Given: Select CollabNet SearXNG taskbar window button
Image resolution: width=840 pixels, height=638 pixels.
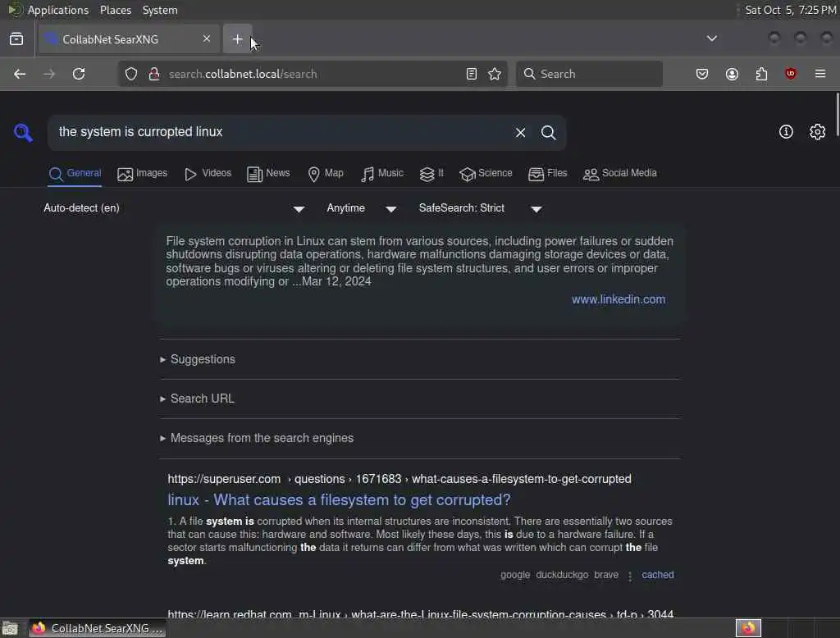Looking at the screenshot, I should coord(97,628).
